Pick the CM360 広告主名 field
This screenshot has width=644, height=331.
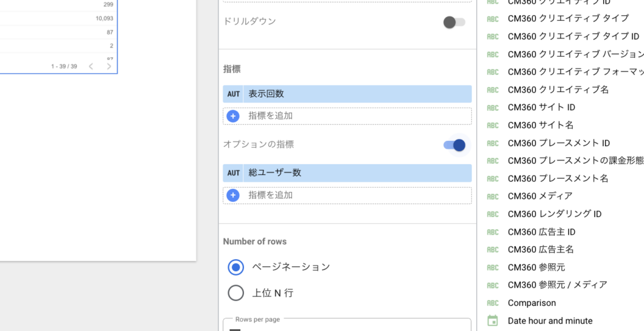pyautogui.click(x=540, y=250)
